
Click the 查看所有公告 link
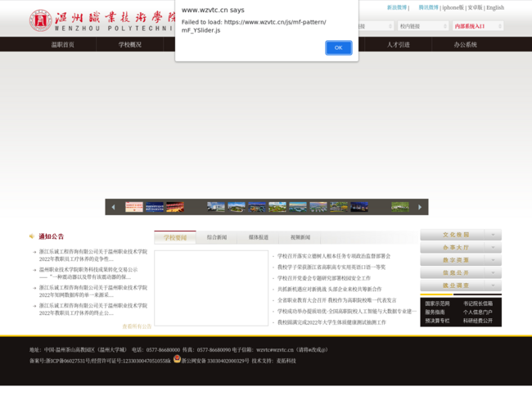point(137,326)
